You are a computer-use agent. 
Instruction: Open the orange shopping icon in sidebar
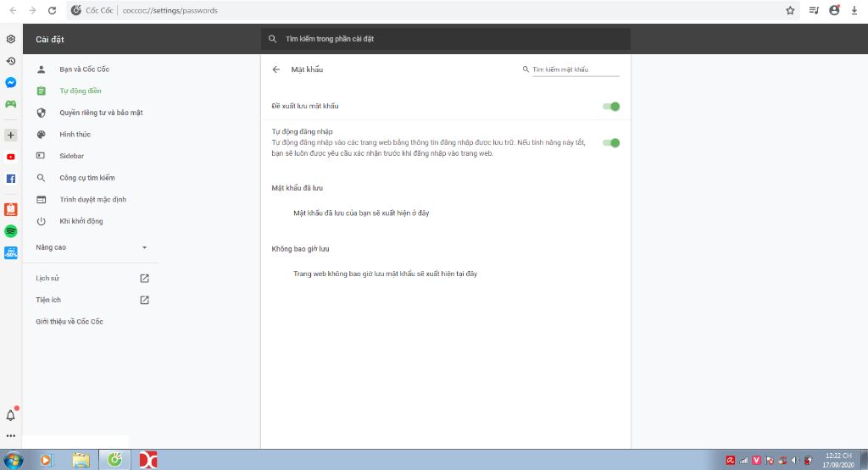click(x=10, y=209)
